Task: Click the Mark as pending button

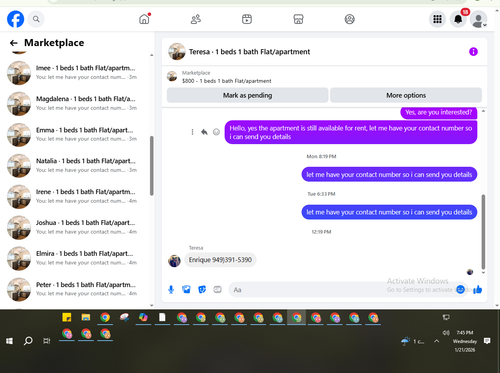Action: 247,95
